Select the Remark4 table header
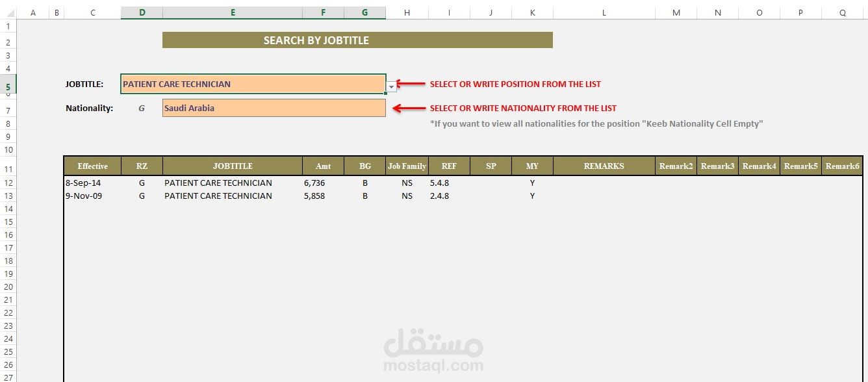The image size is (868, 382). point(759,166)
